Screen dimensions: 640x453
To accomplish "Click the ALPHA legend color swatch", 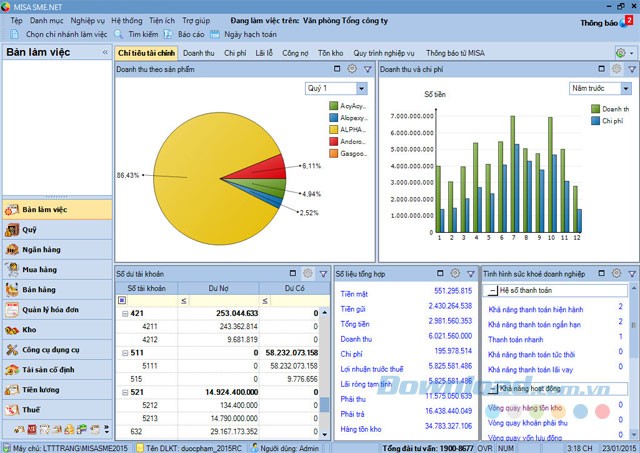I will [333, 129].
